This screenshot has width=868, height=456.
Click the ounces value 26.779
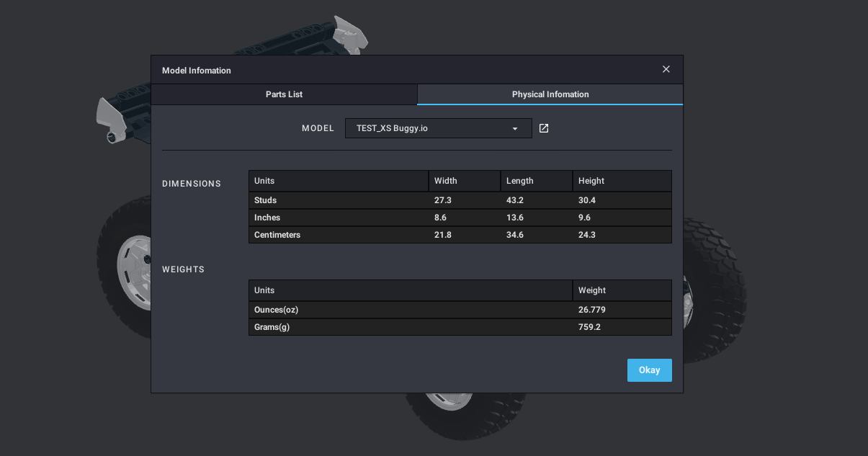click(592, 310)
